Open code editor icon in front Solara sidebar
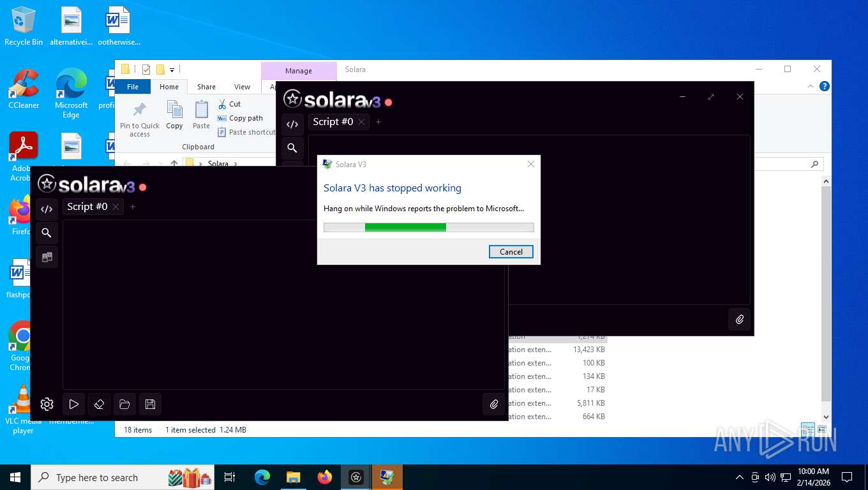Screen dimensions: 868x490 [47, 209]
